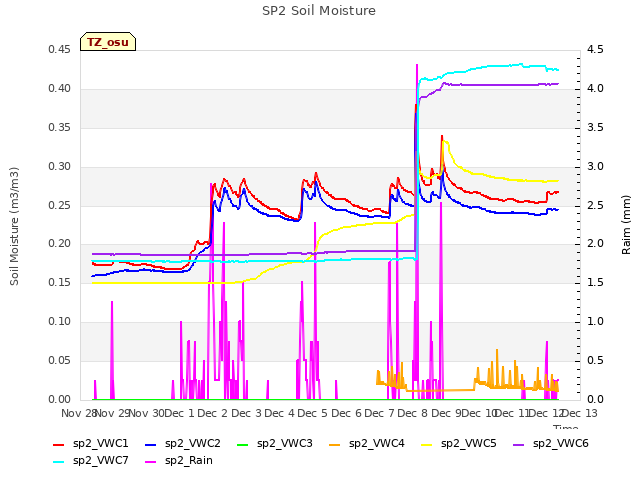Viewport: 640px width, 480px height.
Task: Select the sp2_VWC1 legend entry
Action: pyautogui.click(x=91, y=443)
